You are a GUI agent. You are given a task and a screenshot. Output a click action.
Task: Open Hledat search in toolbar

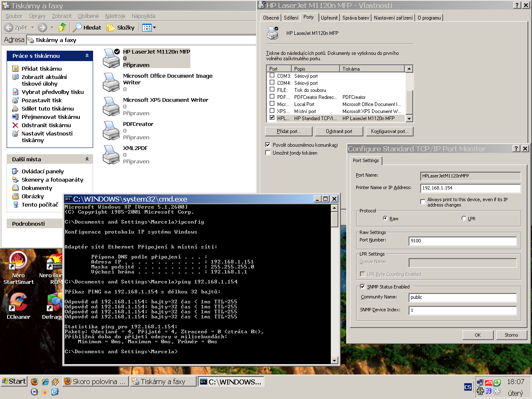87,27
